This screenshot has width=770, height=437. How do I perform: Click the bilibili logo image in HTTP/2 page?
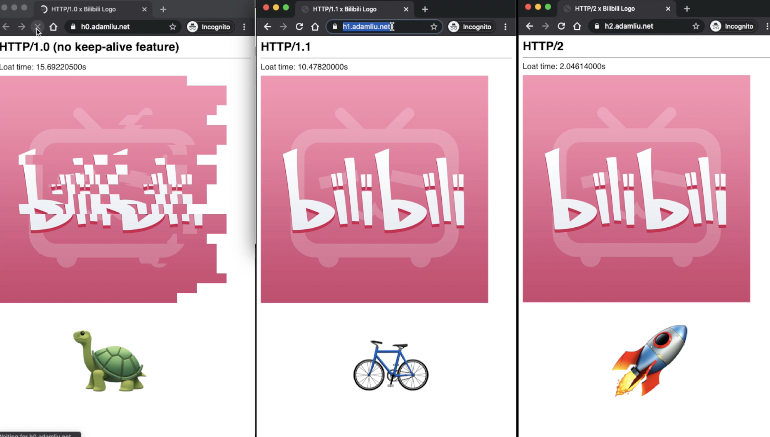[x=636, y=189]
